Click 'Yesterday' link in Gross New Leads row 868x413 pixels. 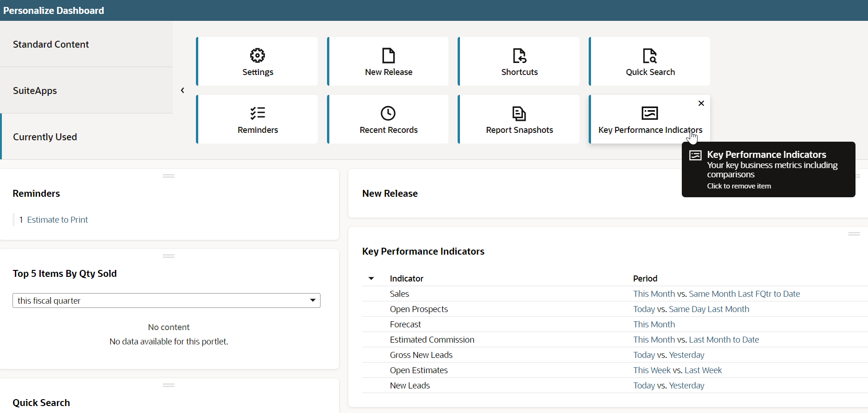pos(686,355)
